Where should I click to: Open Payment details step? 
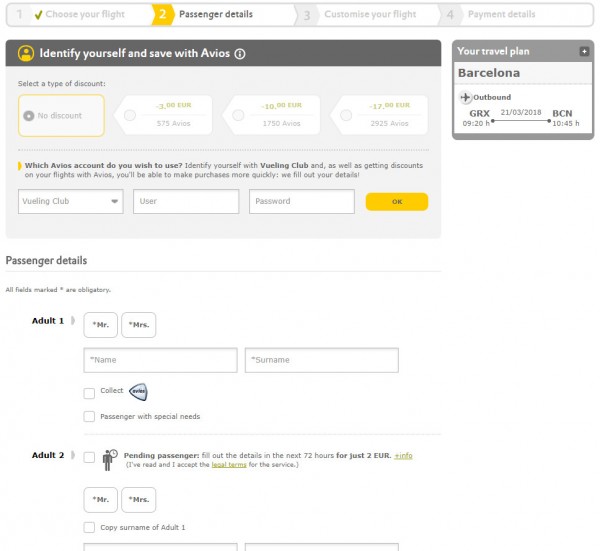502,15
